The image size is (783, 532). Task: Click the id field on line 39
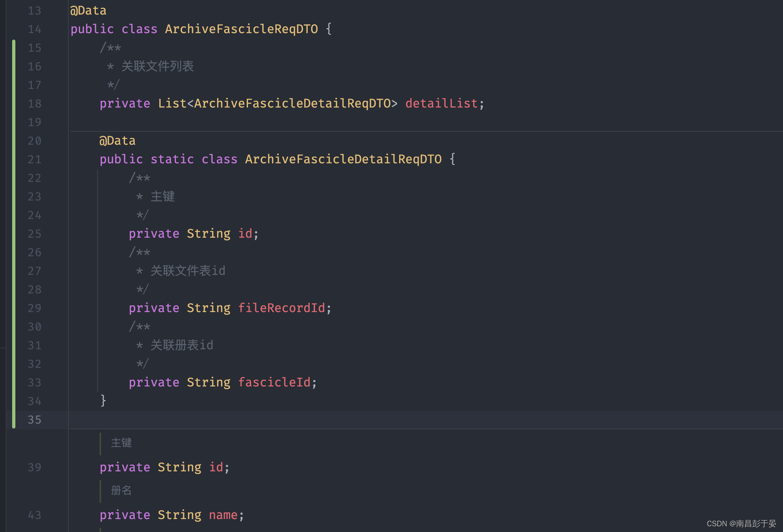pos(216,467)
